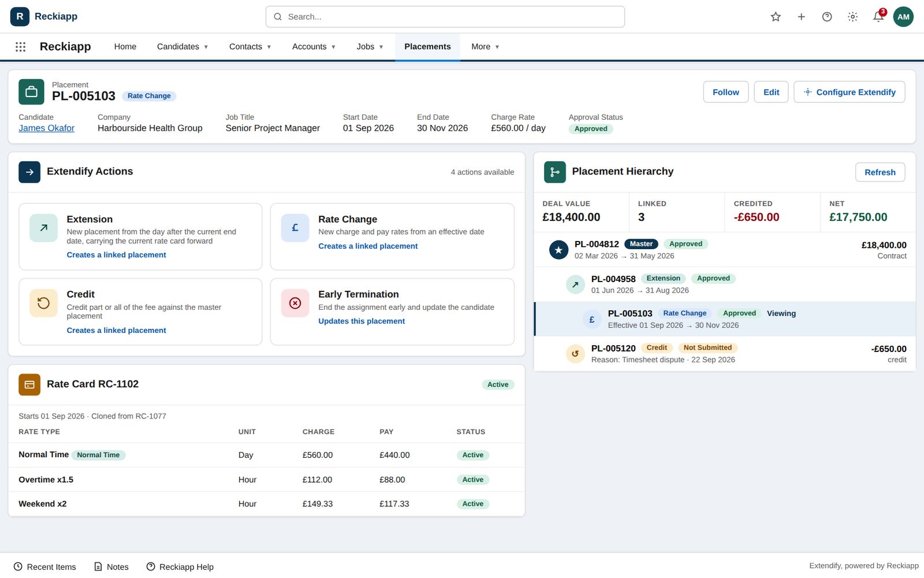Open candidate James Okafor link
The height and width of the screenshot is (578, 924).
46,128
